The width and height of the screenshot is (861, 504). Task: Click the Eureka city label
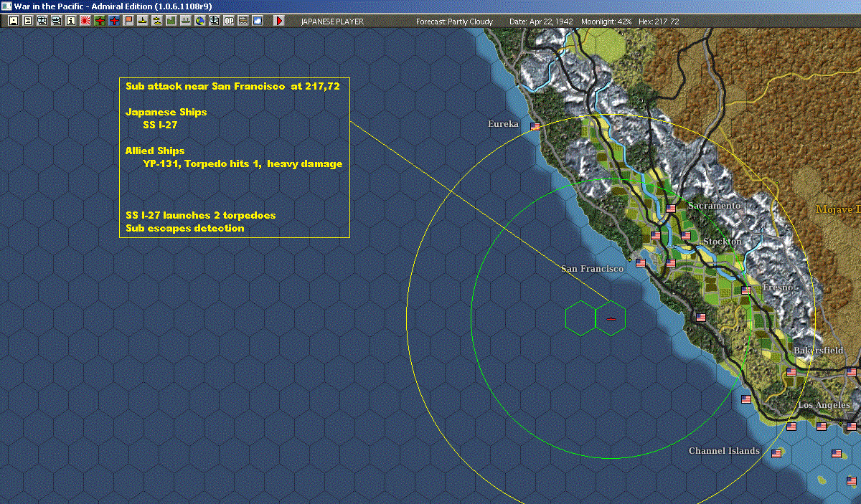pos(503,124)
